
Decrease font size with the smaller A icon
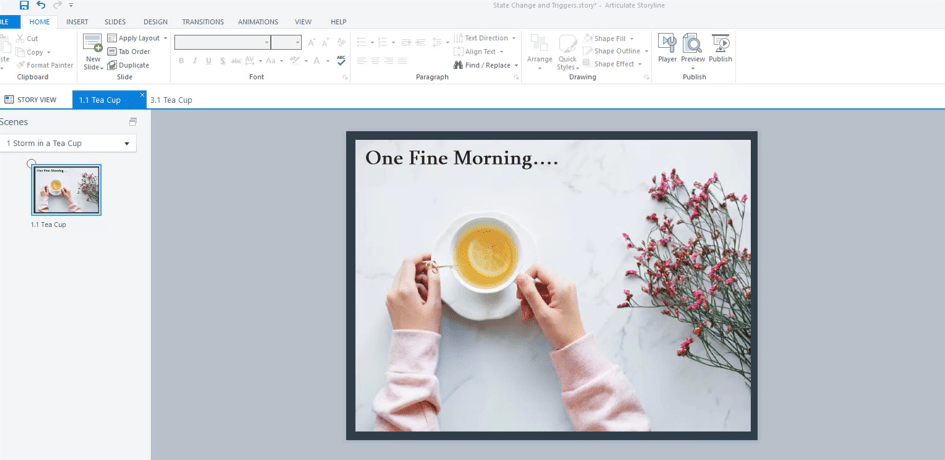[325, 42]
